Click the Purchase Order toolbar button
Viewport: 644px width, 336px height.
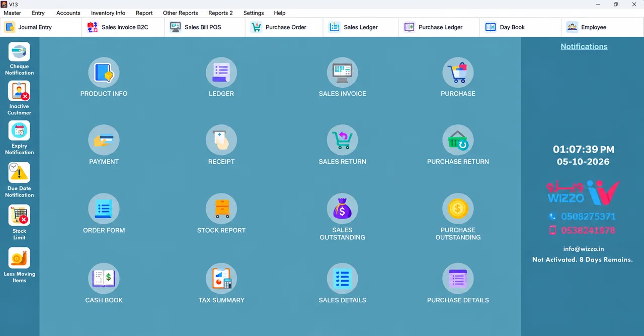(284, 27)
